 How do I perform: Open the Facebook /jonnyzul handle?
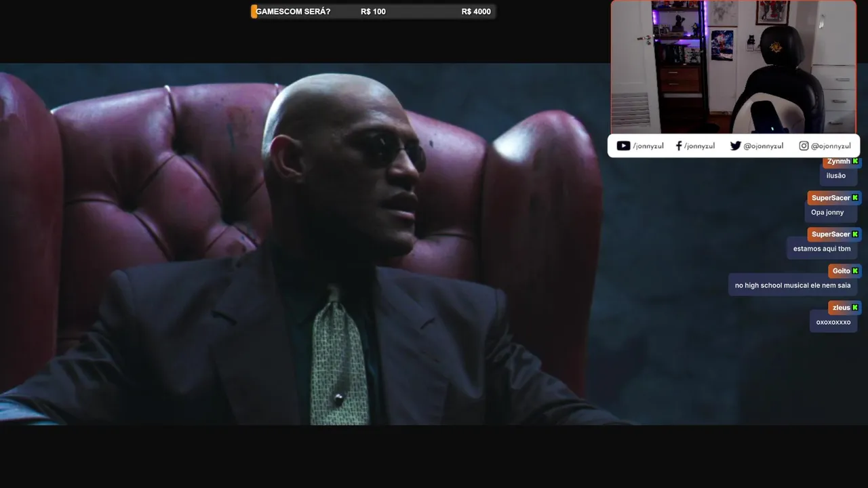[x=699, y=146]
